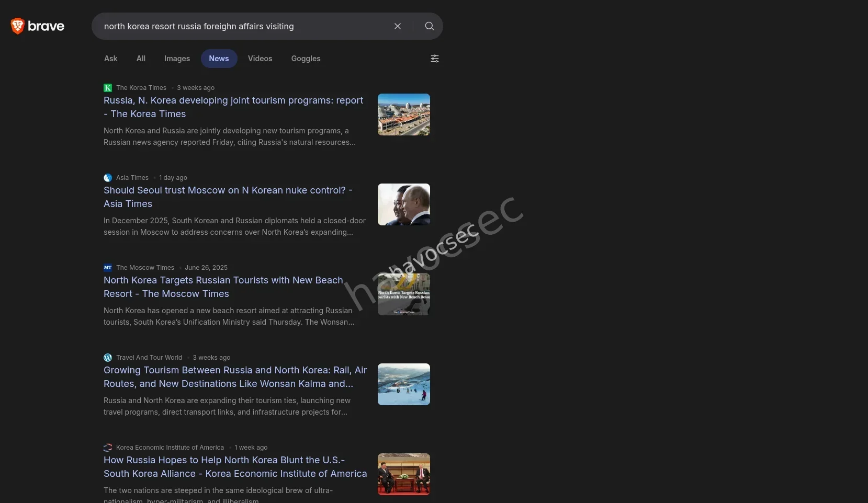
Task: Click the Asia Times favicon
Action: 108,178
